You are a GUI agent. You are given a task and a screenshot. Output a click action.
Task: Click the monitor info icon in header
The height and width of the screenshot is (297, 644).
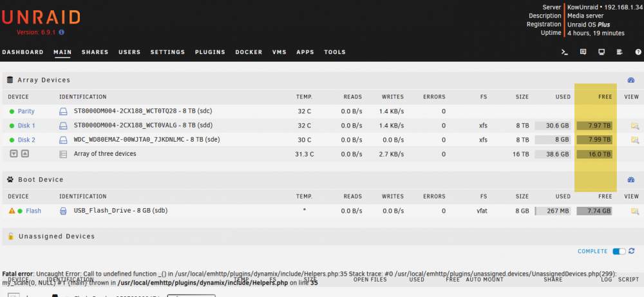coord(601,52)
